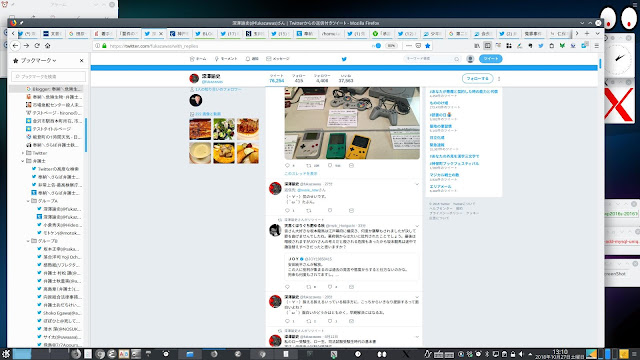The height and width of the screenshot is (360, 640).
Task: Click the green extension icon in Firefox toolbar
Action: 562,46
